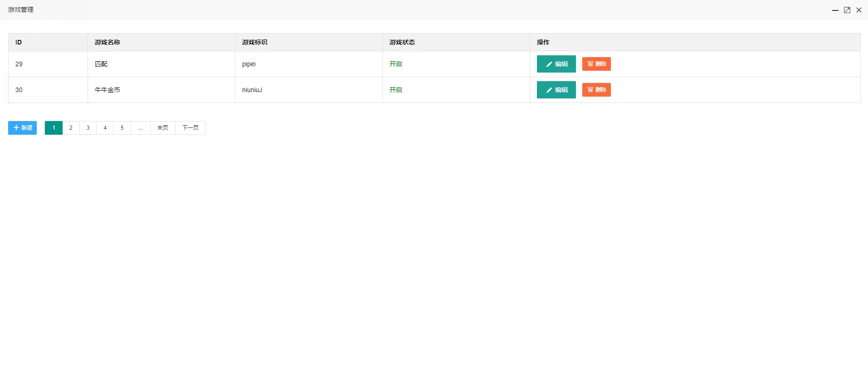
Task: Jump to page 3 in the pagination
Action: (x=88, y=128)
